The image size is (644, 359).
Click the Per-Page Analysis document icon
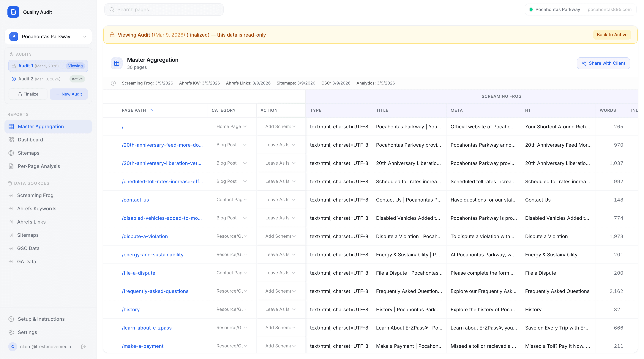11,166
